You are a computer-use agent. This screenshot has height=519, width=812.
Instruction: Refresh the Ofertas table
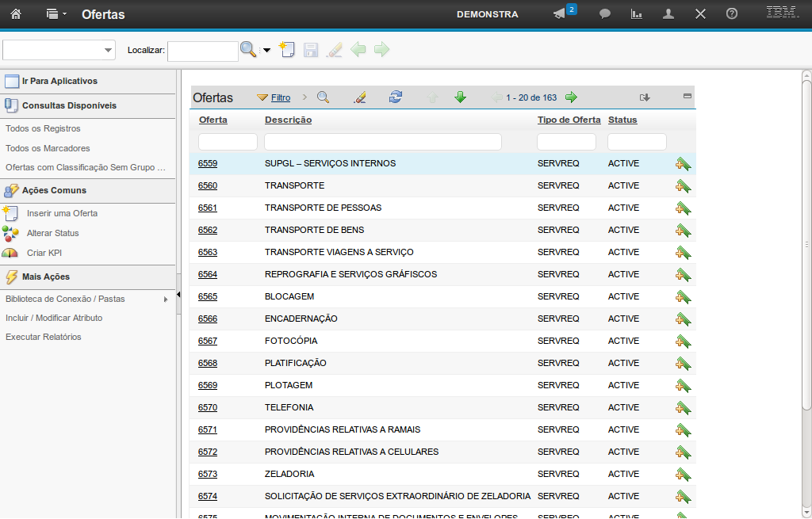(395, 97)
